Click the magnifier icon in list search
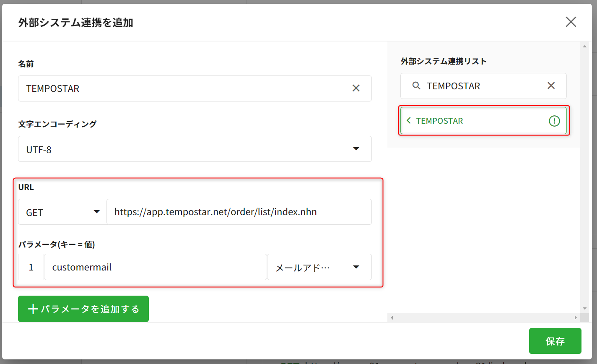This screenshot has width=597, height=364. click(x=416, y=86)
